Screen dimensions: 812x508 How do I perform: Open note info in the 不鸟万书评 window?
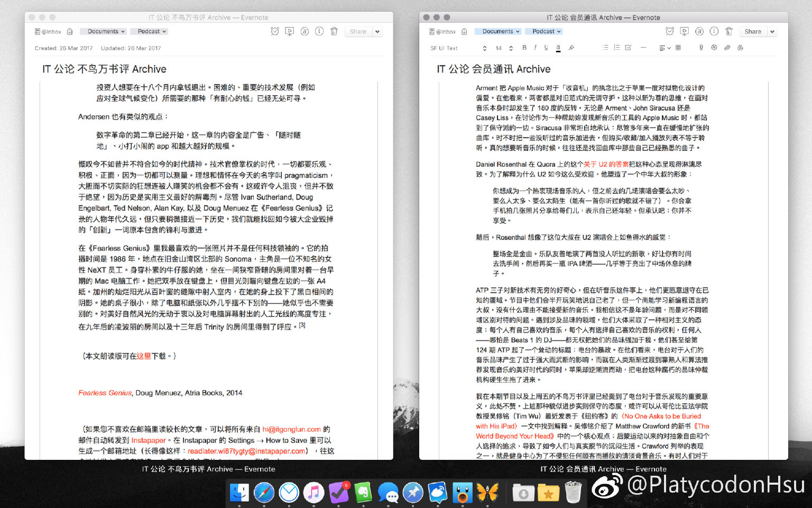(319, 31)
